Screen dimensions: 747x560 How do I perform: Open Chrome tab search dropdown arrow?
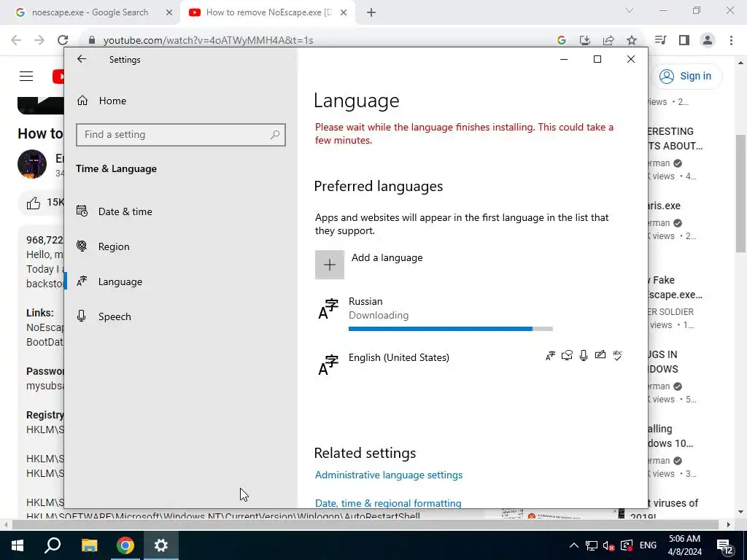(x=630, y=10)
